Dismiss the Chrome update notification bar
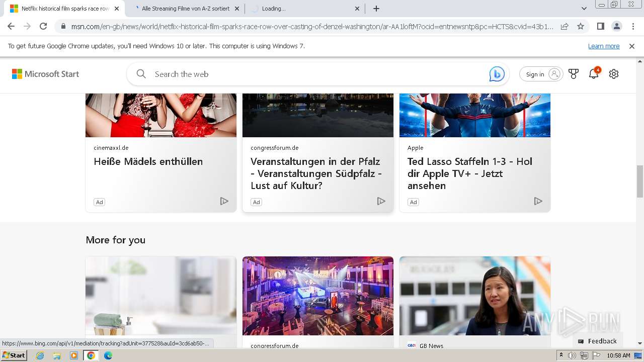Viewport: 644px width, 362px height. pyautogui.click(x=632, y=46)
